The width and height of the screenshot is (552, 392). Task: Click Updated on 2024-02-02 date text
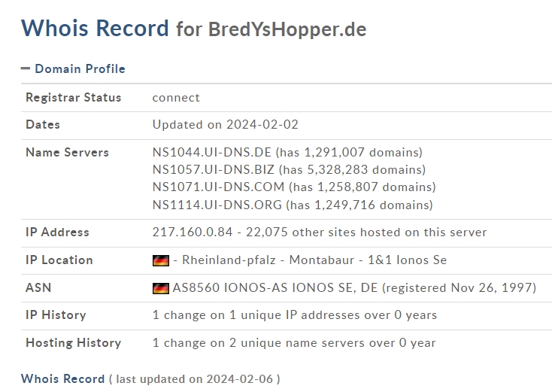(226, 125)
